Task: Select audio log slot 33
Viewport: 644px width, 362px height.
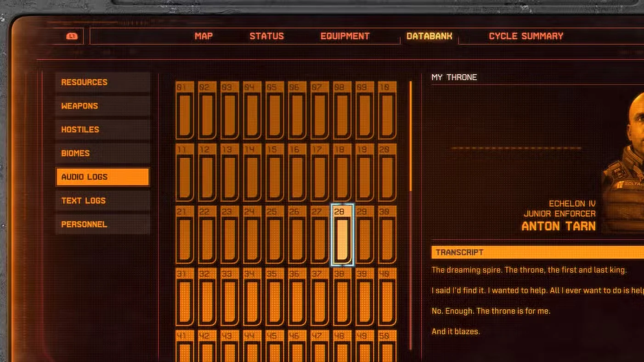Action: coord(229,297)
